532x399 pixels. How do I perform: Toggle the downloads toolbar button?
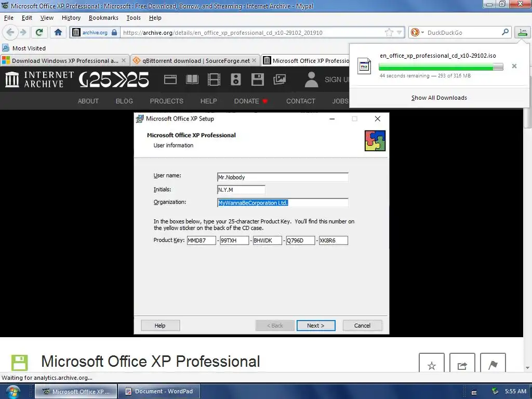(523, 32)
